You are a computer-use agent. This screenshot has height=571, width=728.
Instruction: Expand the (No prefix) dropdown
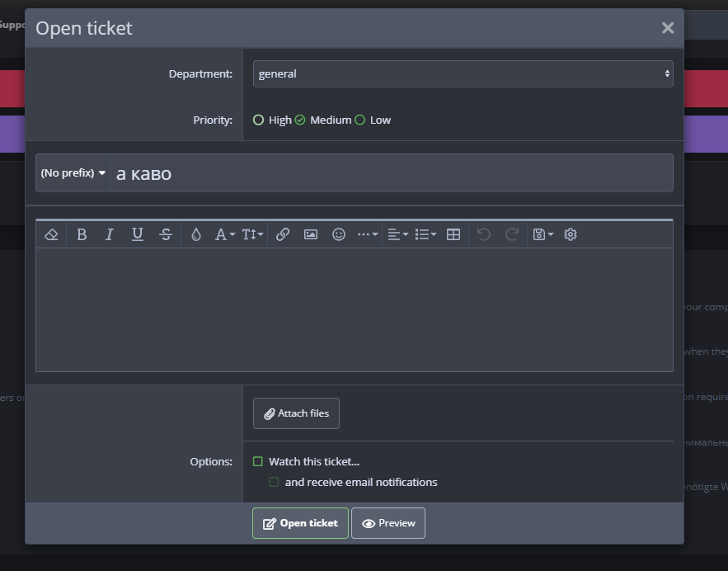[x=73, y=173]
